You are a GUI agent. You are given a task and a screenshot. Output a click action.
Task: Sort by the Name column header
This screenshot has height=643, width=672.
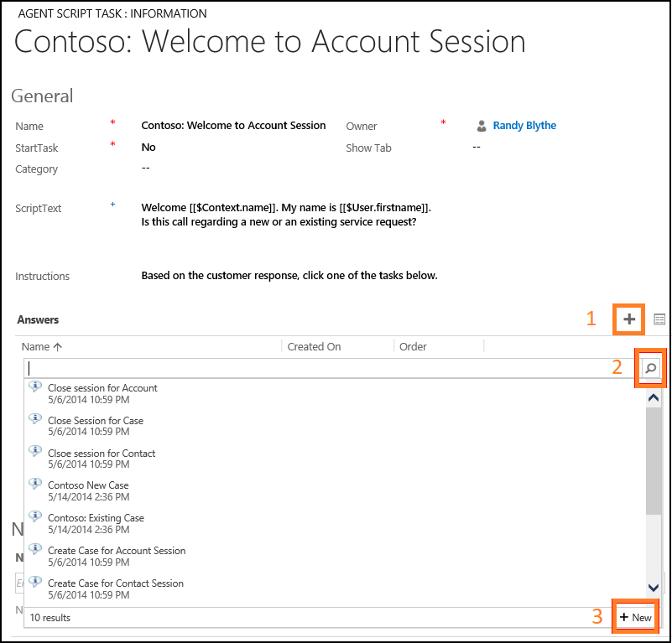(42, 346)
